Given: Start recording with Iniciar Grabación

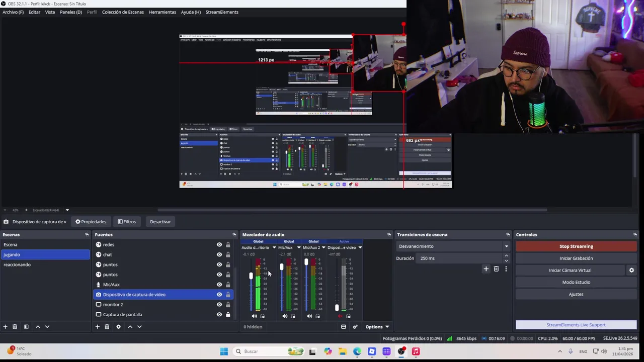Looking at the screenshot, I should tap(576, 258).
